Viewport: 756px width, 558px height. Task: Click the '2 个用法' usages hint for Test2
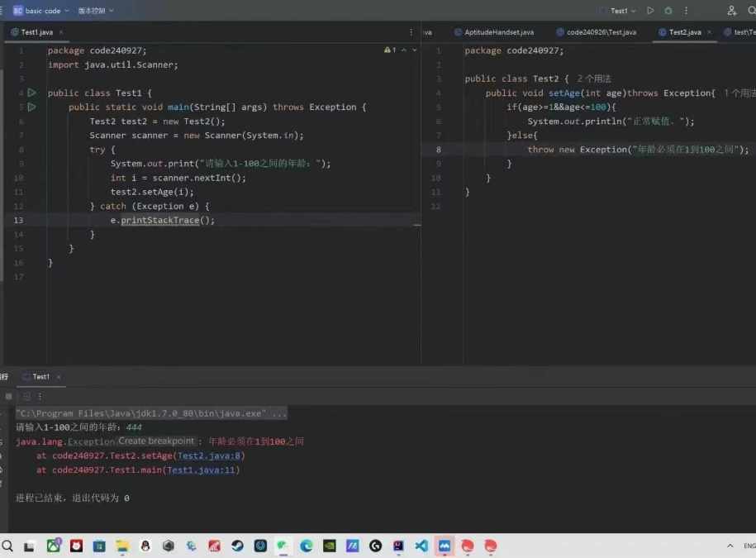click(x=593, y=79)
